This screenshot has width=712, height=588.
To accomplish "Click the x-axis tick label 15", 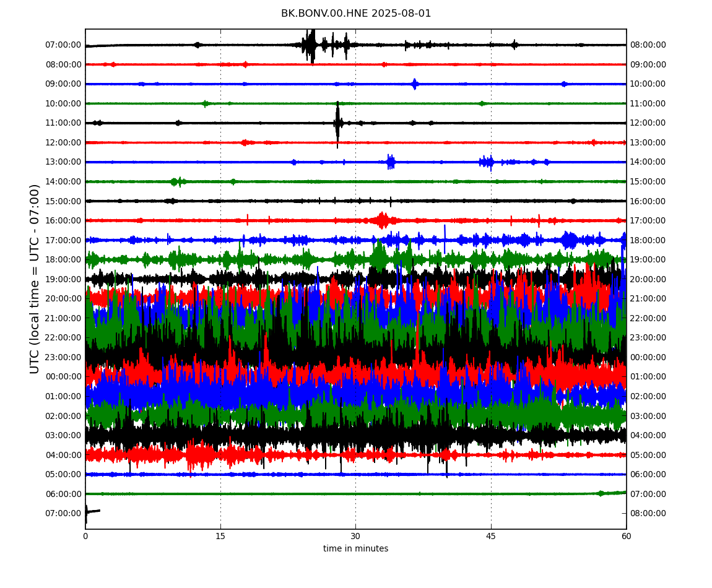I will [x=220, y=536].
